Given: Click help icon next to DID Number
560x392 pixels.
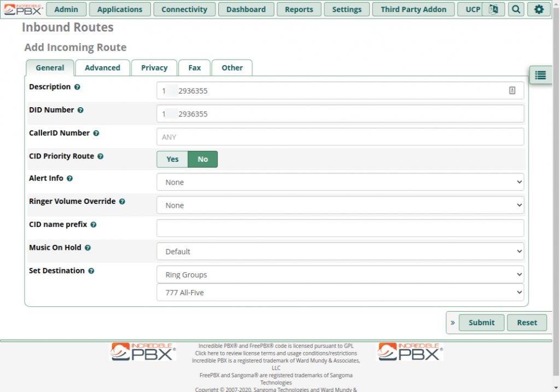Looking at the screenshot, I should [x=80, y=110].
